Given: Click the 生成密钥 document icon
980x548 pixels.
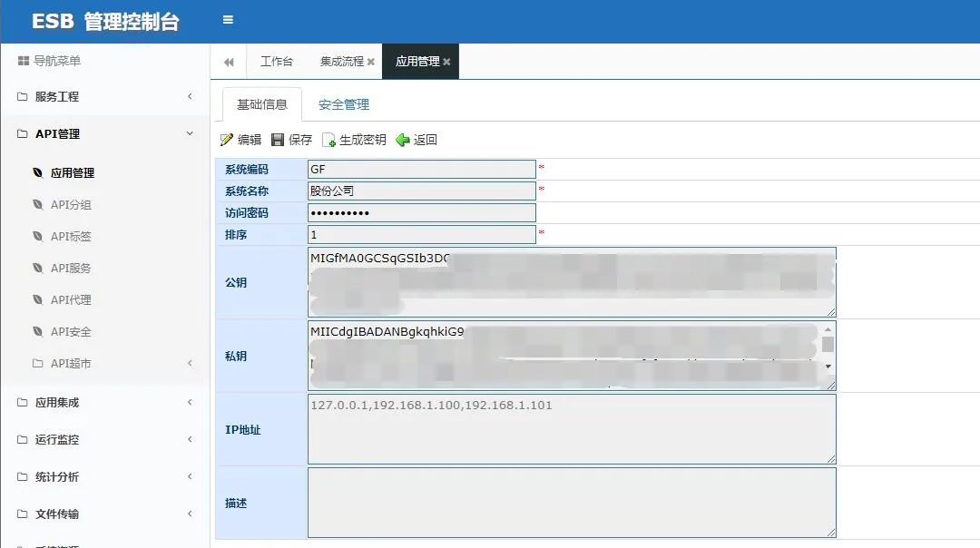Looking at the screenshot, I should 328,140.
